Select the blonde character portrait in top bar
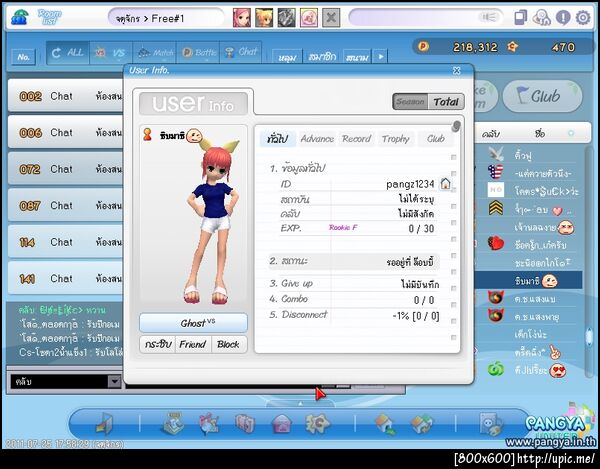The width and height of the screenshot is (600, 469). point(264,18)
